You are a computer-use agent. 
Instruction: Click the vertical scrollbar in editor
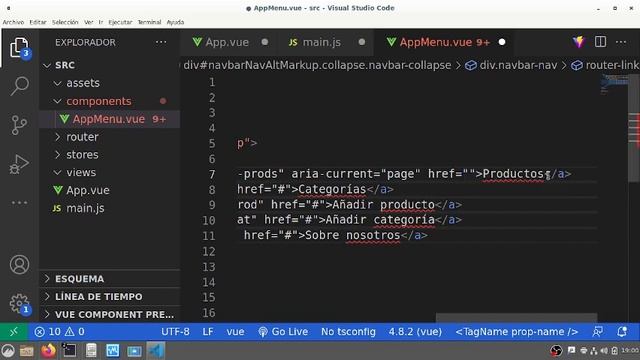click(634, 129)
